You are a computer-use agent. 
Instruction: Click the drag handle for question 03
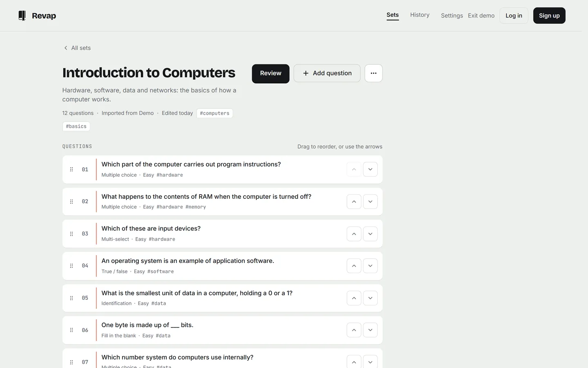pyautogui.click(x=71, y=234)
